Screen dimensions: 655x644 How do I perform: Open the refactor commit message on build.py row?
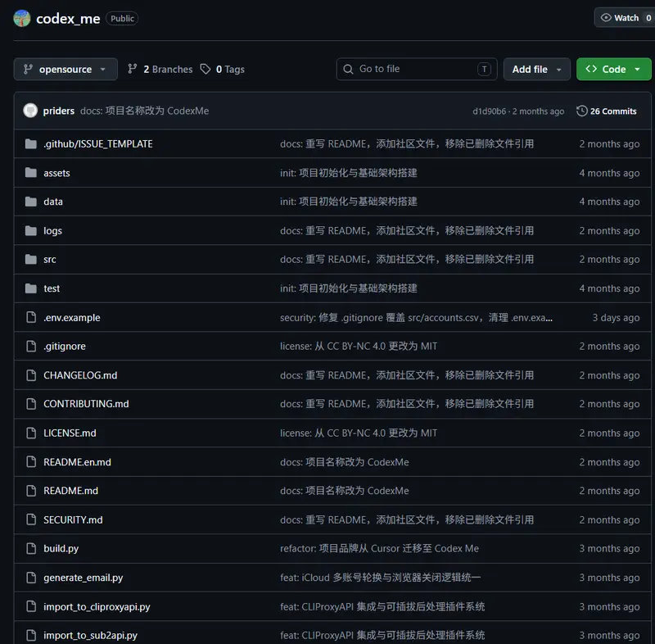point(379,548)
